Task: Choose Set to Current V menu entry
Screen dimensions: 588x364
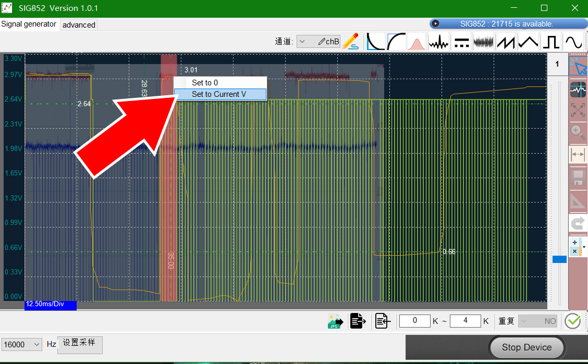Action: coord(220,94)
